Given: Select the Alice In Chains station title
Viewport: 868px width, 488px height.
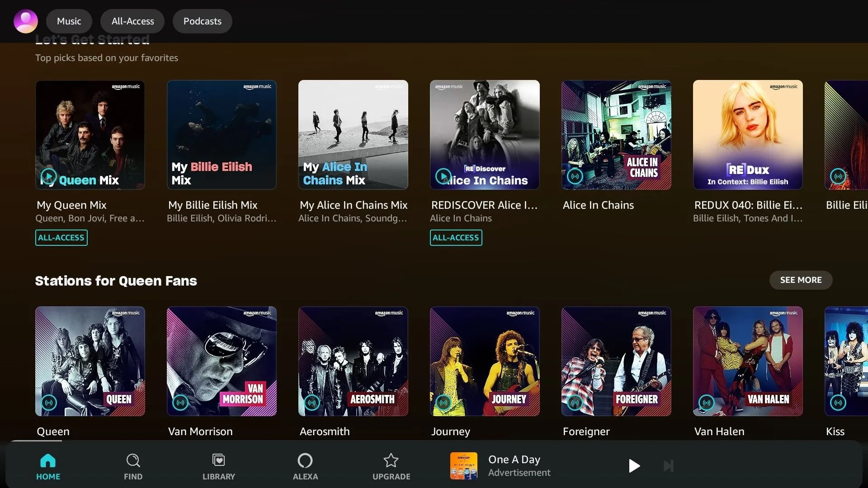Looking at the screenshot, I should 598,205.
